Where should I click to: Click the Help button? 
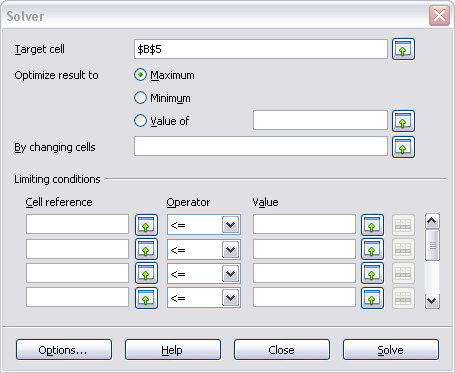pyautogui.click(x=173, y=350)
